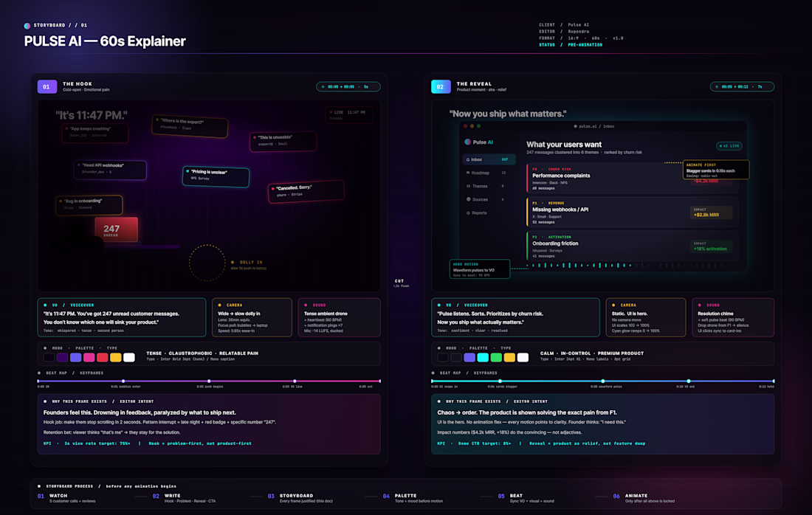The height and width of the screenshot is (515, 812).
Task: Click the 0:01 bubbles enter keyframe
Action: pyautogui.click(x=123, y=381)
